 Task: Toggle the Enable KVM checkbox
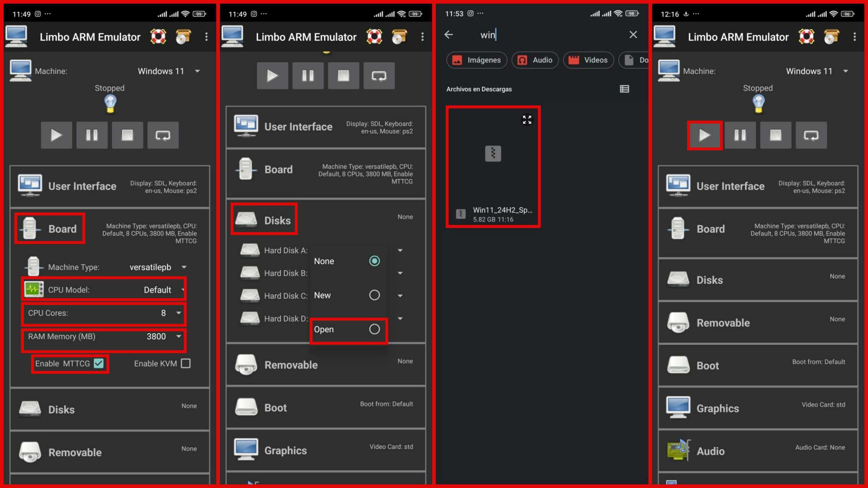click(186, 363)
